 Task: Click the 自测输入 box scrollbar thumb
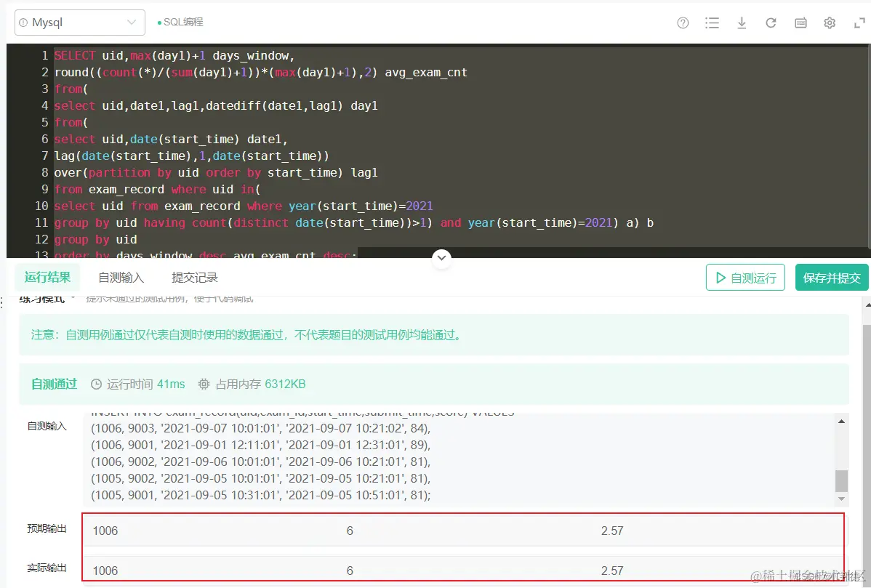(x=842, y=481)
